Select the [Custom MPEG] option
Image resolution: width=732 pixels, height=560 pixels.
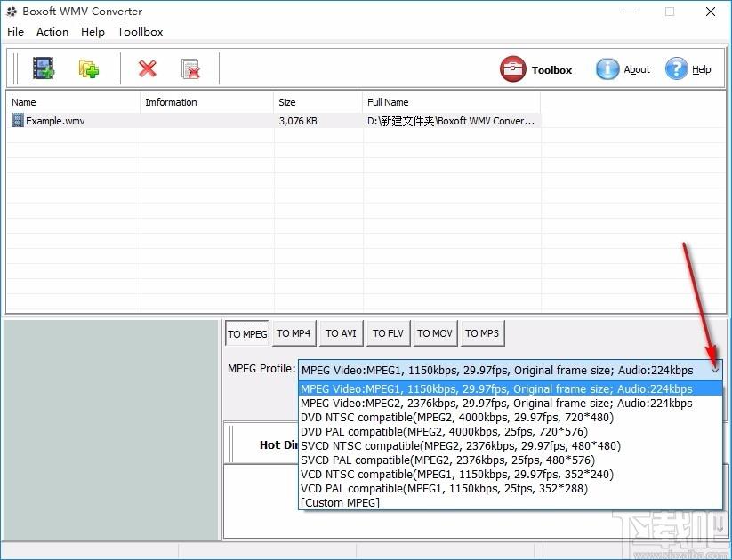511,502
